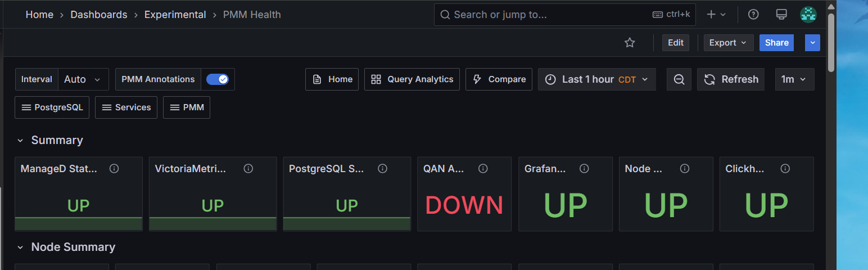
Task: Click the PostgreSQL Status UP value
Action: 347,206
